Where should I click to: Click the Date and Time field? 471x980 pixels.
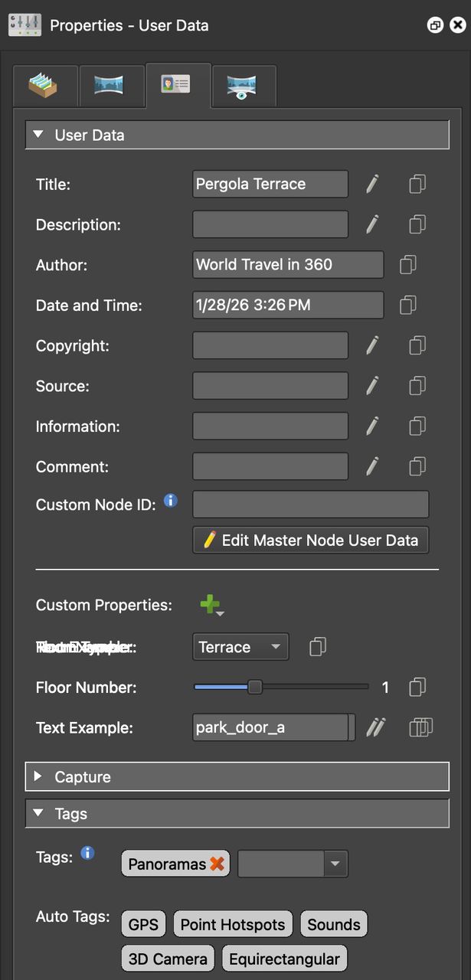[288, 305]
